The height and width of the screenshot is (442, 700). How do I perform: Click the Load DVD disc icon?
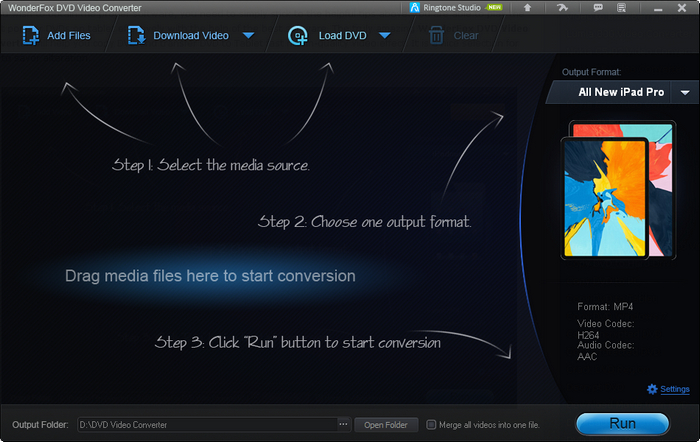(298, 36)
